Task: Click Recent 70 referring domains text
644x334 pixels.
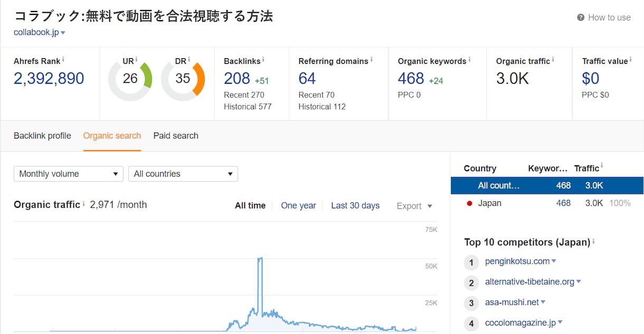Action: click(316, 95)
